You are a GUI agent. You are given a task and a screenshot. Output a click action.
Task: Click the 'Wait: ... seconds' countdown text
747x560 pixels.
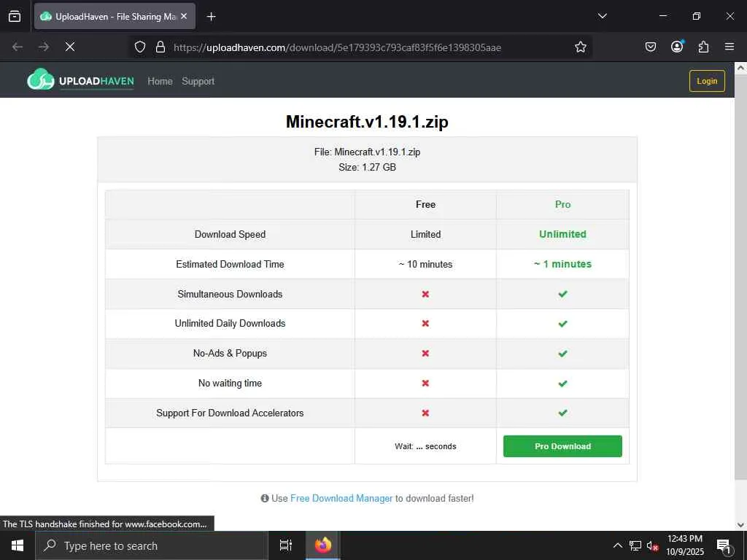click(425, 446)
